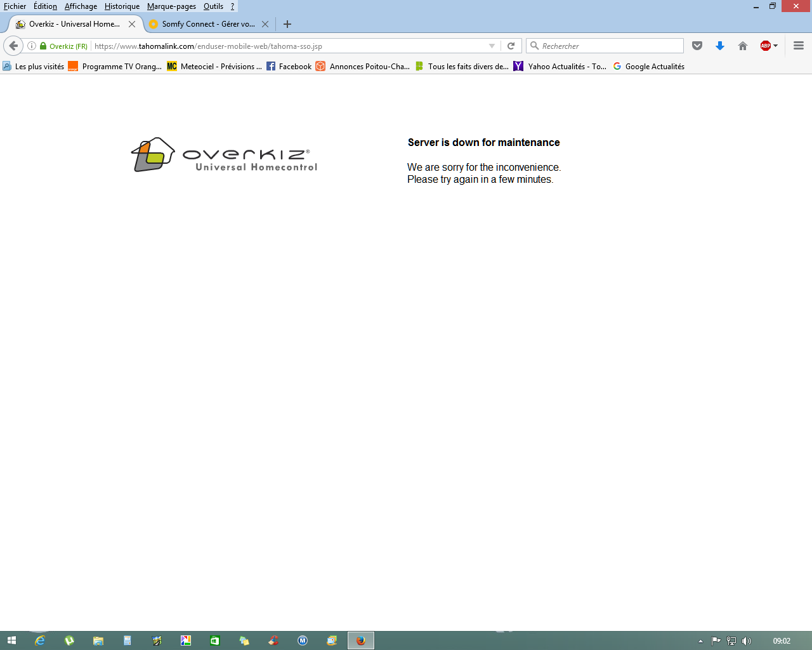Open the Calculator taskbar icon

pos(128,640)
